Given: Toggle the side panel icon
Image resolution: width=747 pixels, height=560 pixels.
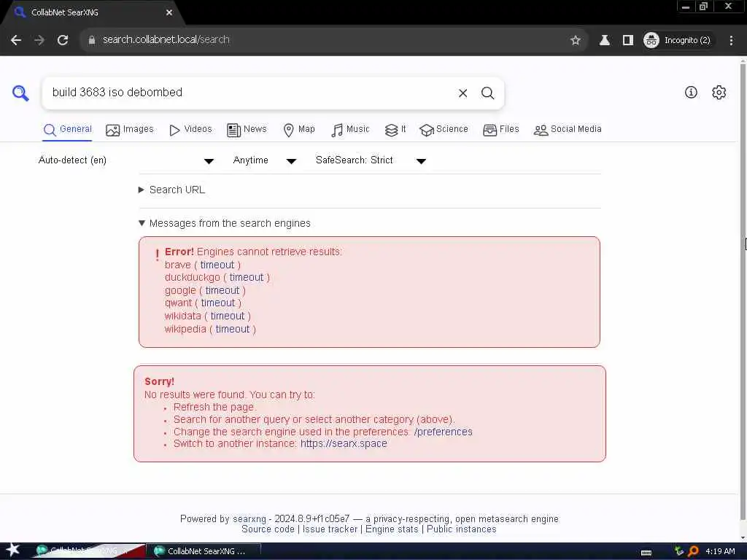Looking at the screenshot, I should pos(628,40).
